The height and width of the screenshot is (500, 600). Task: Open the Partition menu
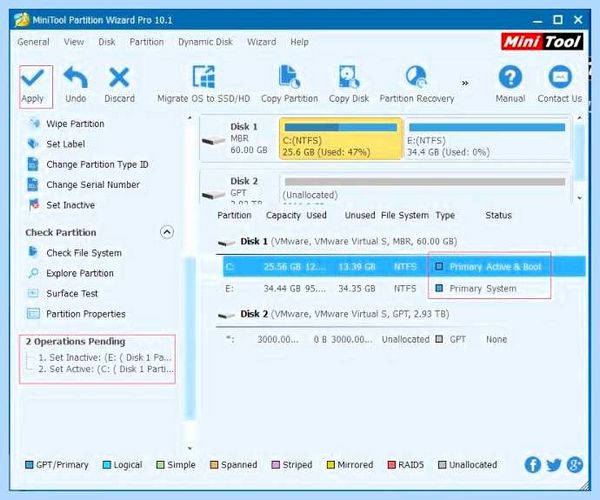pos(147,42)
